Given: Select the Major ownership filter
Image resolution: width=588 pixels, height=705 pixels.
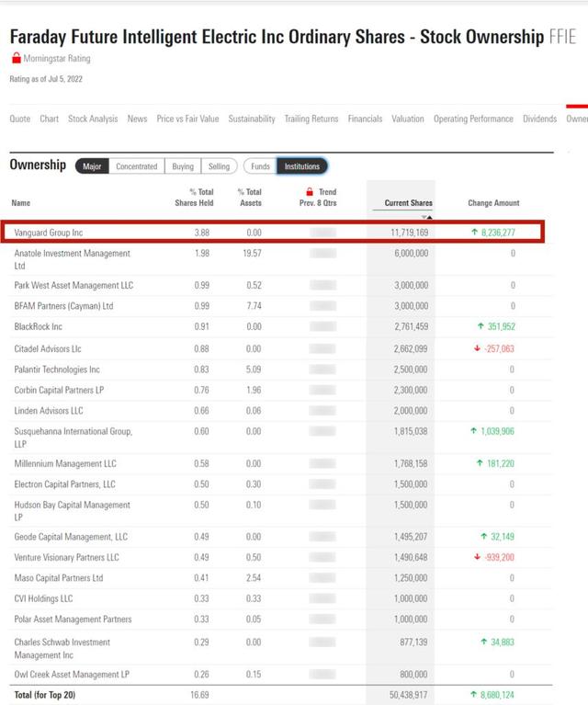Looking at the screenshot, I should (x=92, y=166).
